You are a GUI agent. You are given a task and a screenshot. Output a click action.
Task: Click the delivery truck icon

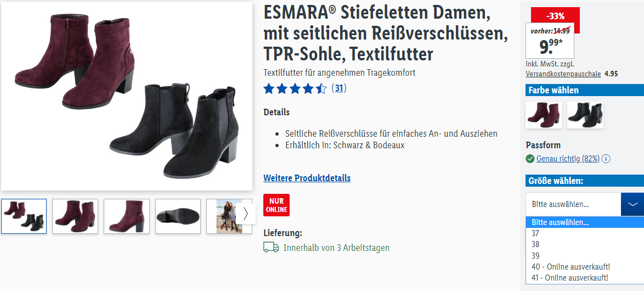pos(271,248)
